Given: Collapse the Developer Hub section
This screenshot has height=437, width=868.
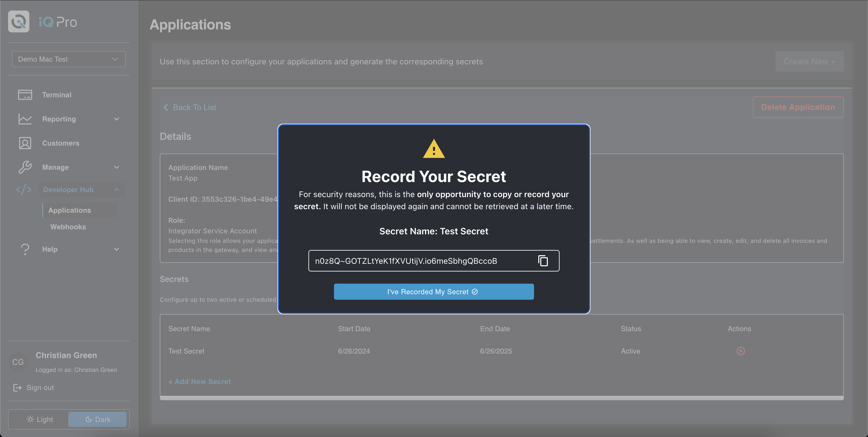Looking at the screenshot, I should pyautogui.click(x=116, y=190).
